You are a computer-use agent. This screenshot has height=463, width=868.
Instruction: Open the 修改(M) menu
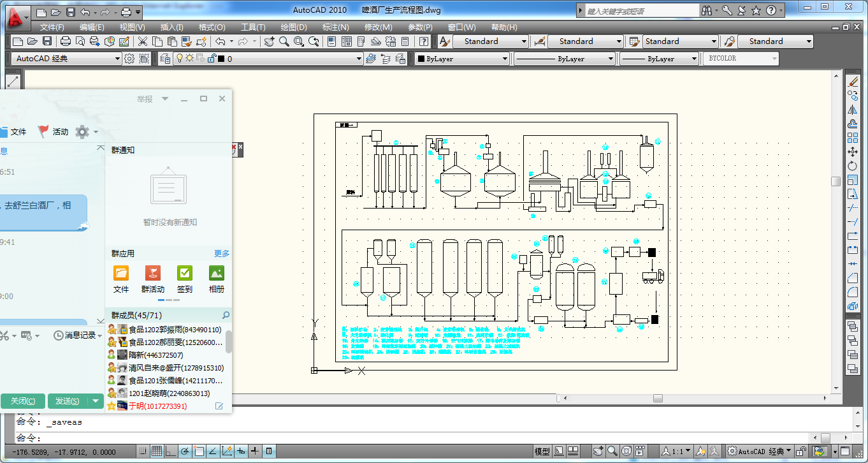[x=378, y=27]
